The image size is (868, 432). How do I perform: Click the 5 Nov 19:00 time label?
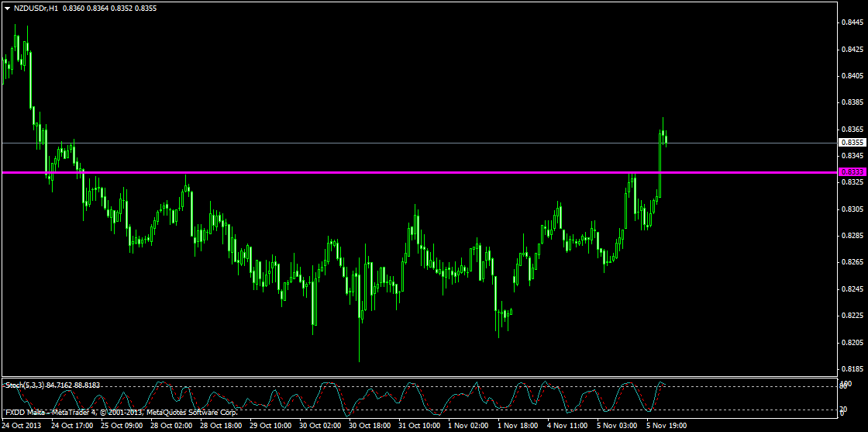coord(667,426)
